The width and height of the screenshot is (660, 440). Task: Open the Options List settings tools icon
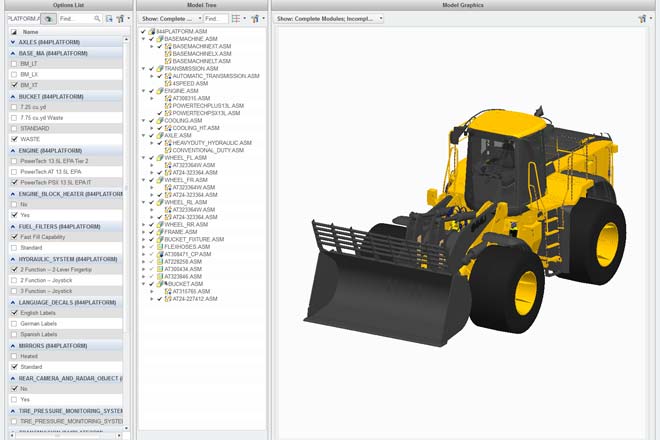(x=120, y=19)
